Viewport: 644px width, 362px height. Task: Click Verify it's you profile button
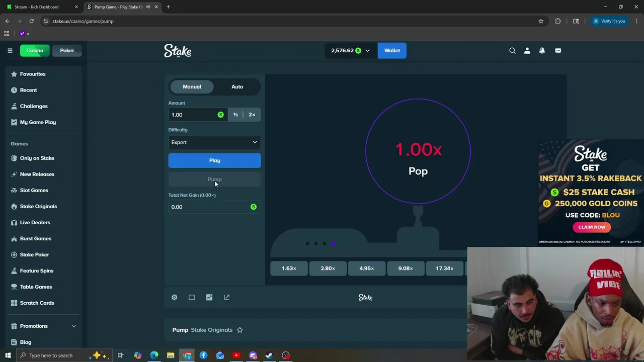609,21
